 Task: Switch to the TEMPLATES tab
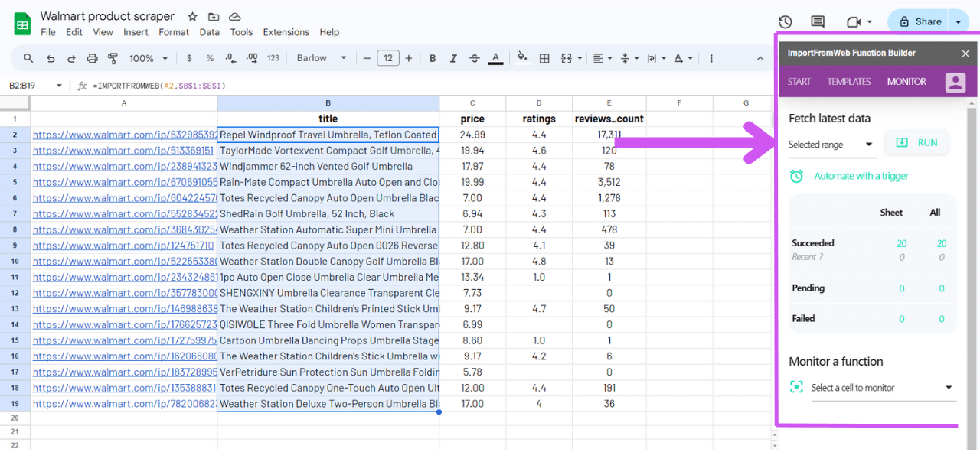(849, 82)
